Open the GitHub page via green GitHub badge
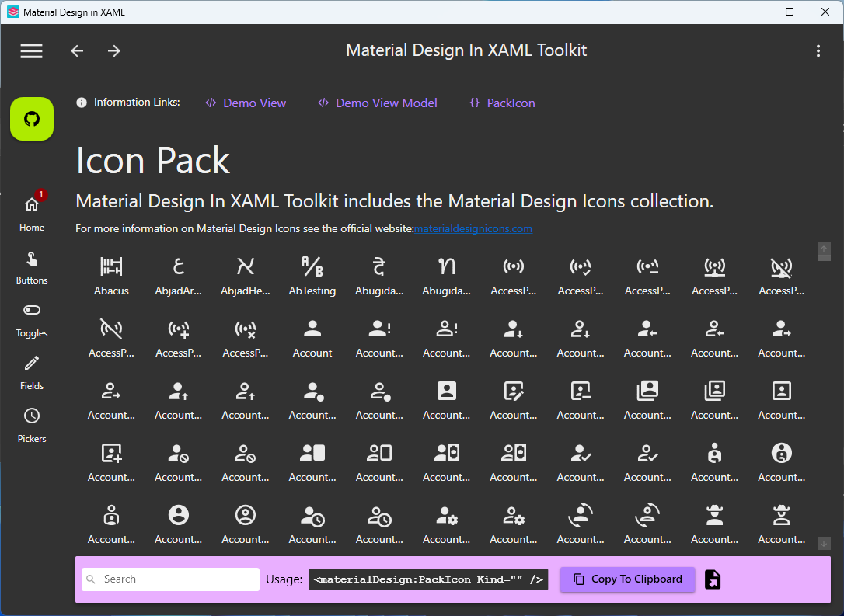 [x=31, y=118]
